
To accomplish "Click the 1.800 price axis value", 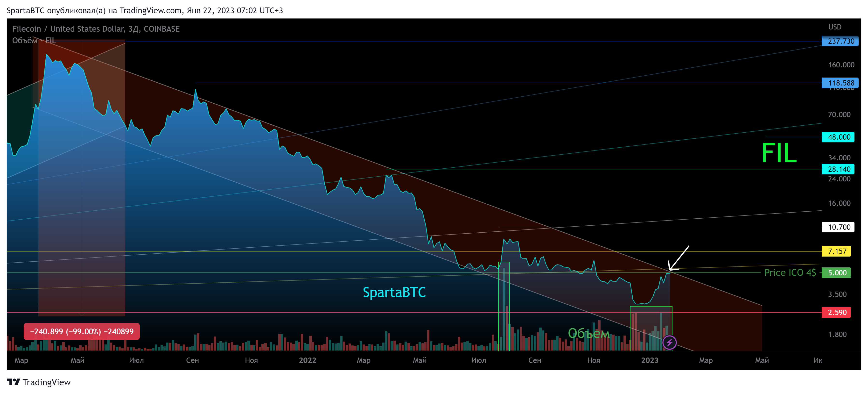I will [837, 335].
